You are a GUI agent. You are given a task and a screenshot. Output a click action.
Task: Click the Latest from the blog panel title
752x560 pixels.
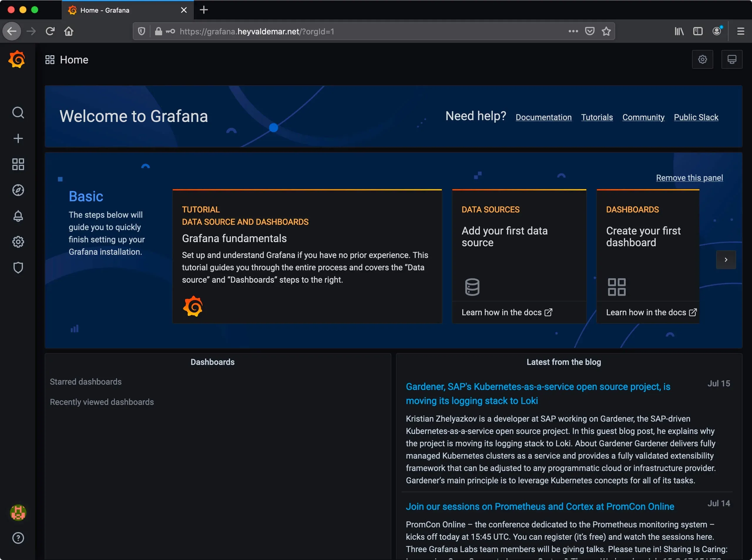pyautogui.click(x=564, y=362)
